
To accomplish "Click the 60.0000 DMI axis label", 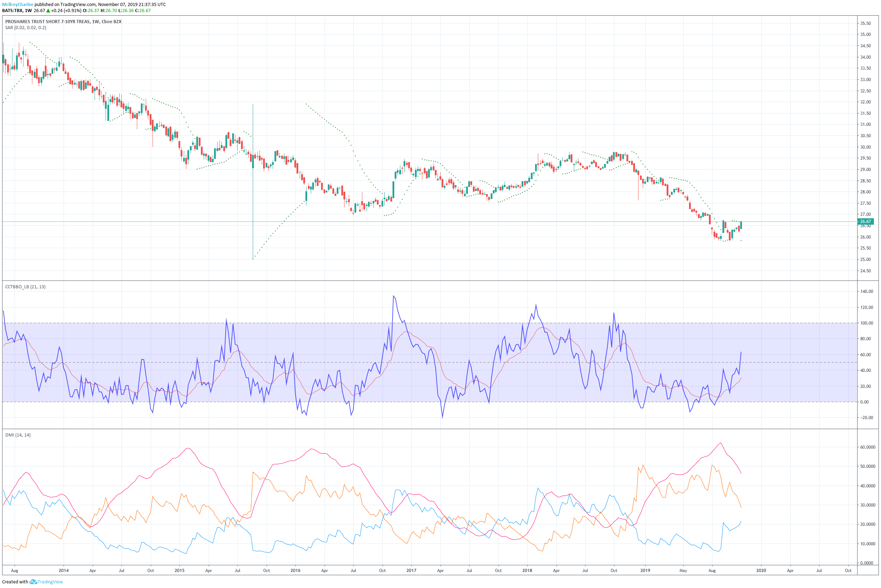I will point(868,447).
